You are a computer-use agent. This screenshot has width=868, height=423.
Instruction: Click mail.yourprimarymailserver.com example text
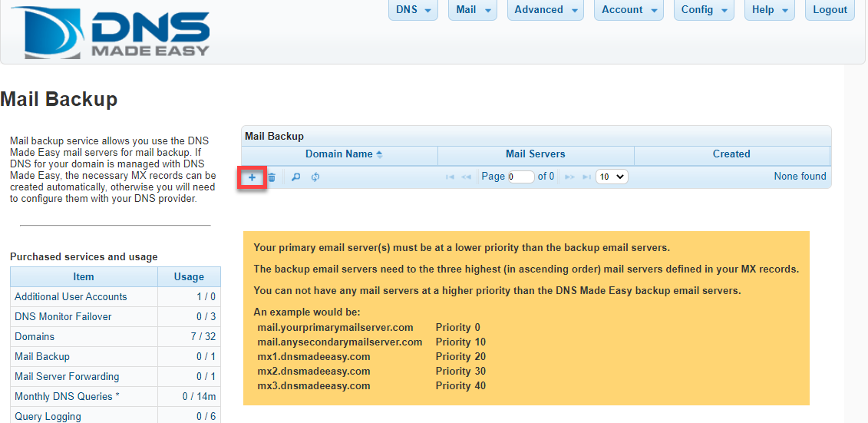click(x=335, y=327)
